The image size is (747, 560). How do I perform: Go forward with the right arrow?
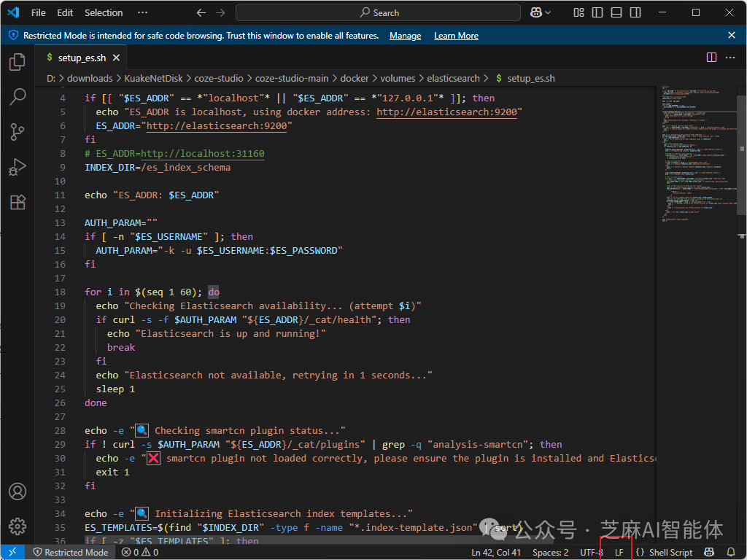pos(220,13)
